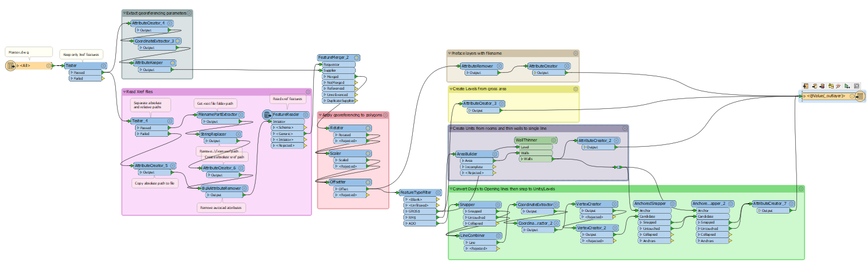Screen dimensions: 868x266
Task: Expand Tester Passed port attributes
Action: tap(71, 72)
